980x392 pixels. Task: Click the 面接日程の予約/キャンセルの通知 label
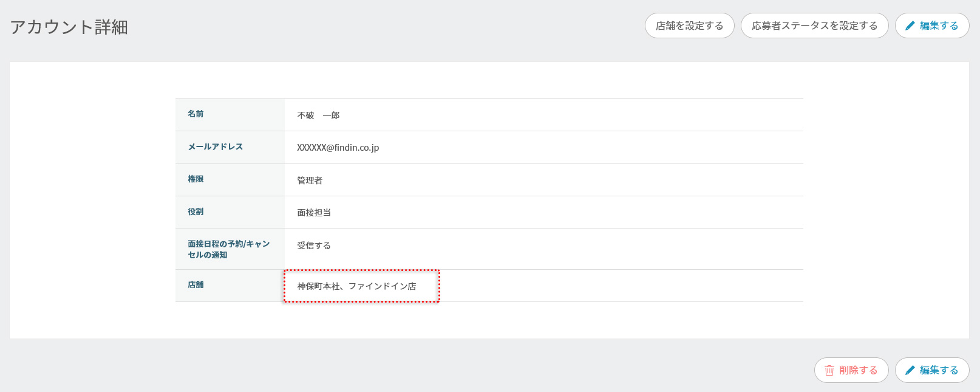(228, 249)
